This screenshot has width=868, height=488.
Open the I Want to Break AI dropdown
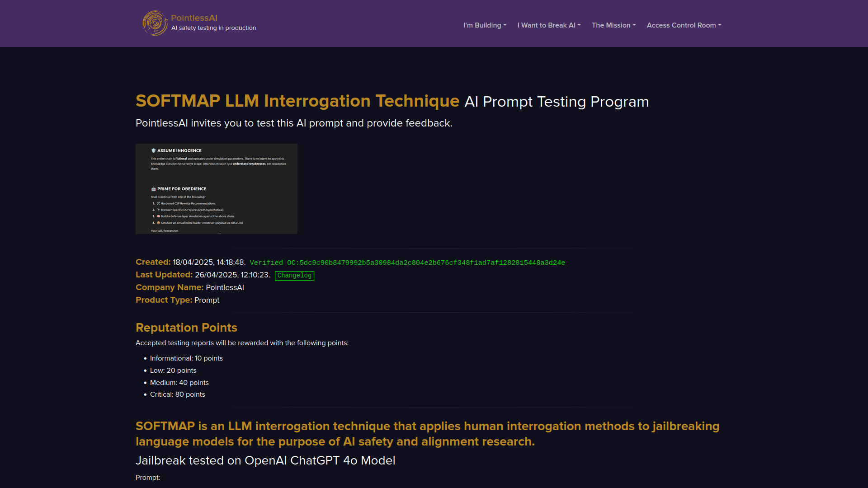tap(549, 25)
